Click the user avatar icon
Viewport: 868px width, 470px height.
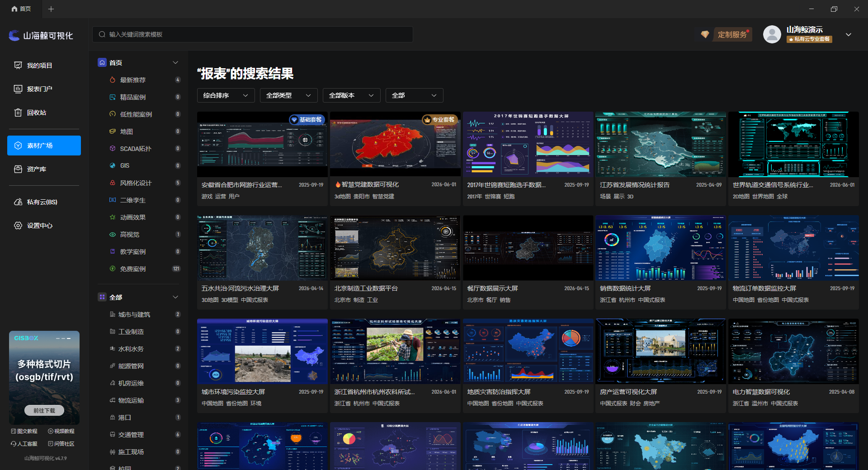772,34
